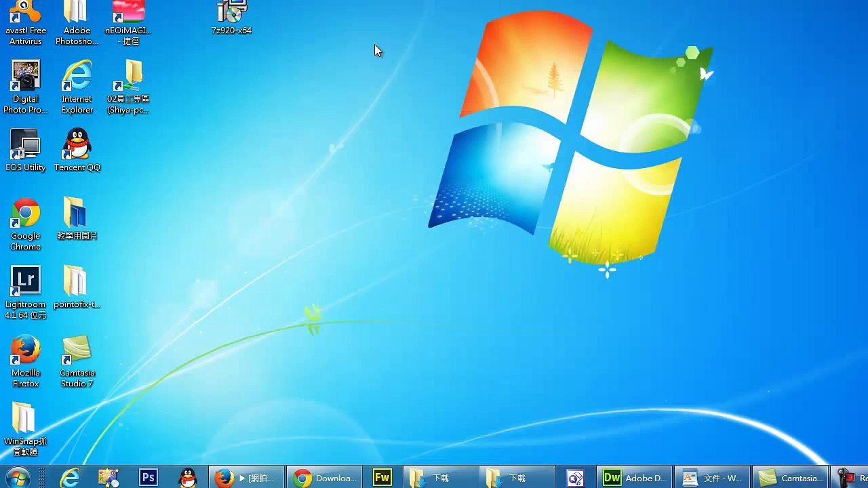Open the Digital Photo Professional desktop shortcut
868x488 pixels.
click(26, 87)
